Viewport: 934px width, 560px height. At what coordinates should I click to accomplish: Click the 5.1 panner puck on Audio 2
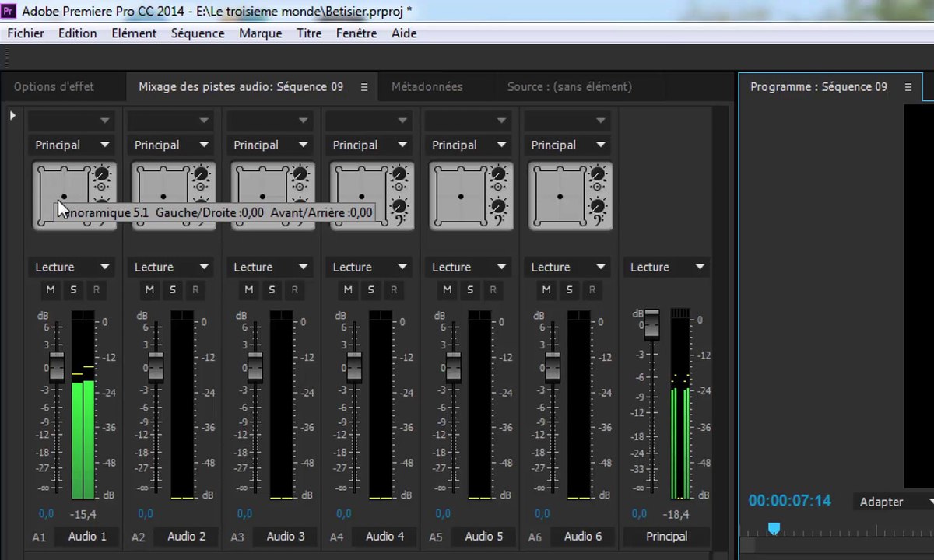click(x=163, y=197)
